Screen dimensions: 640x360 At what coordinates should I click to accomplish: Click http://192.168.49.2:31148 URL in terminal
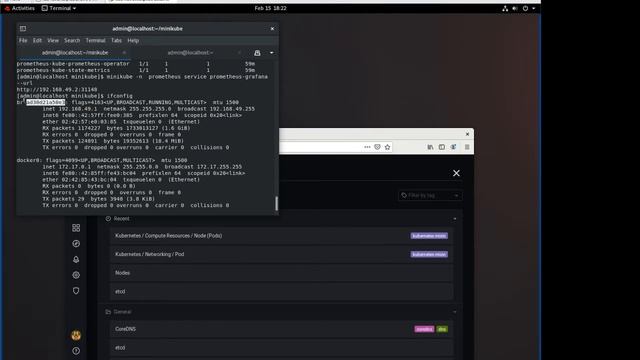coord(57,89)
